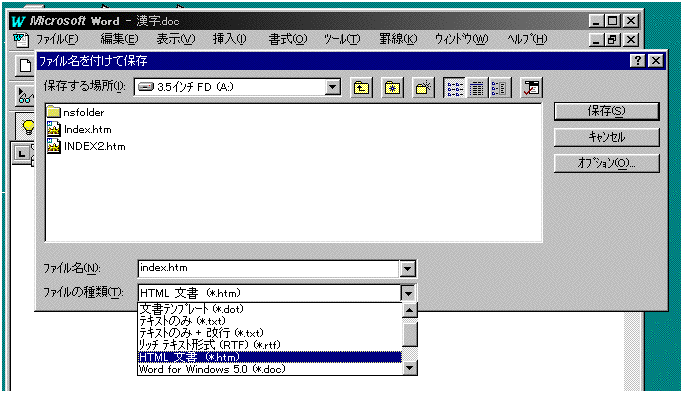Maximize the Microsoft Word window

(612, 21)
